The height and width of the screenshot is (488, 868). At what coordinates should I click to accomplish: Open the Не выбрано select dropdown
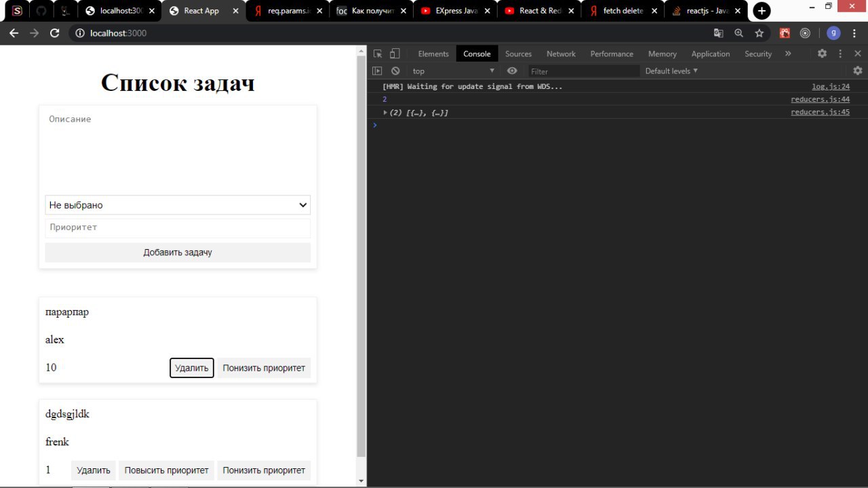[178, 205]
